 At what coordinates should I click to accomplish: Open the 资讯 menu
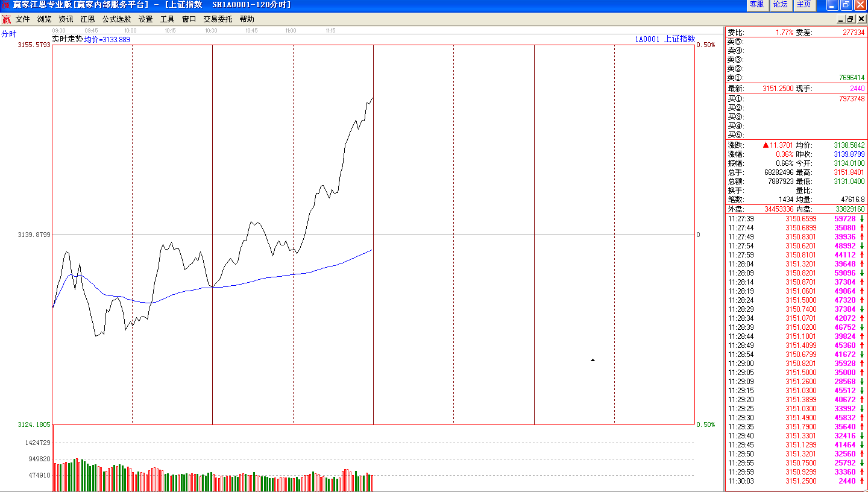(66, 19)
